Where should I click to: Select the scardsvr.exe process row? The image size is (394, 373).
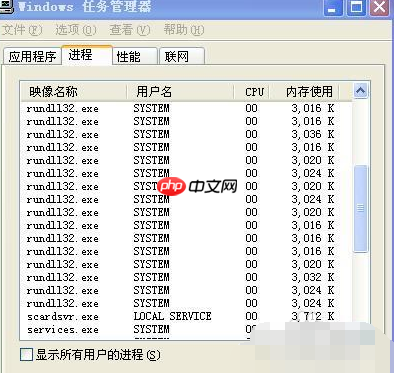pyautogui.click(x=185, y=316)
